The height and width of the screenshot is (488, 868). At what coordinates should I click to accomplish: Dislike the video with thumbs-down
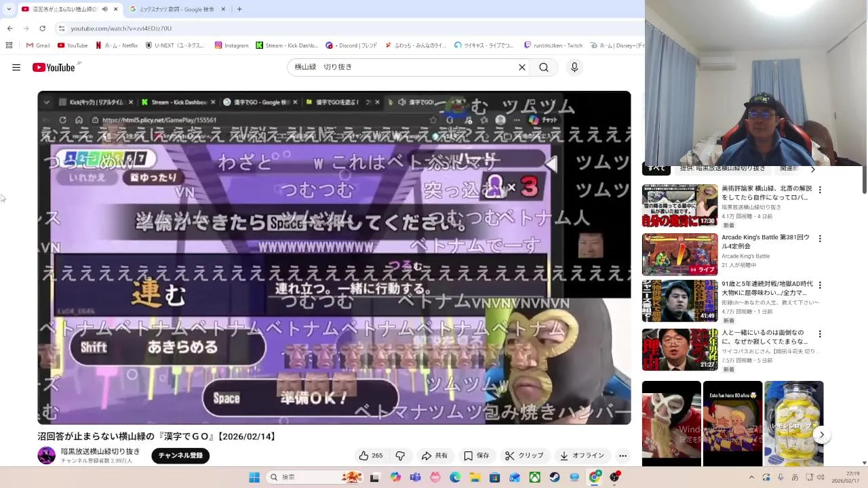[400, 455]
